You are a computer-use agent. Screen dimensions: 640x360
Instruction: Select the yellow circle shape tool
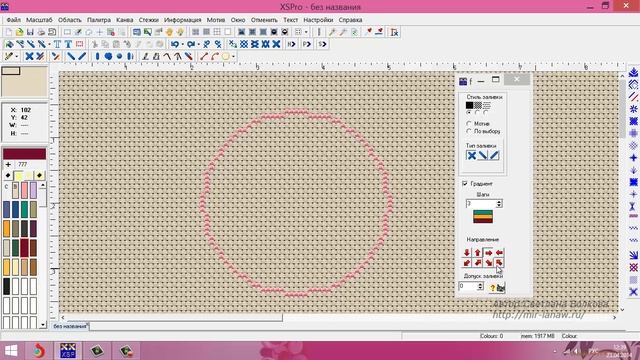pos(225,56)
